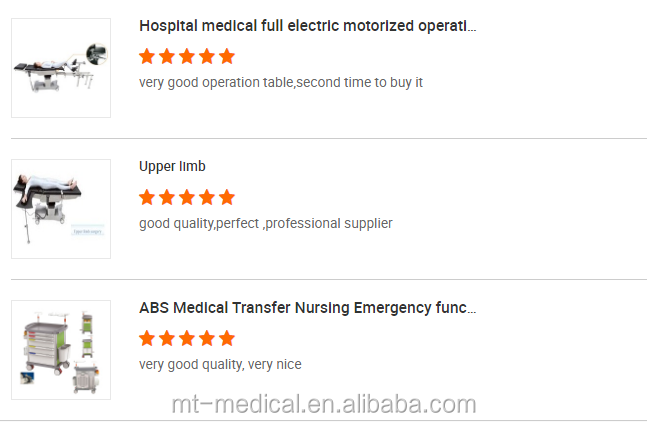Click fourth star of Upper limb rating
The height and width of the screenshot is (422, 647).
tap(207, 197)
